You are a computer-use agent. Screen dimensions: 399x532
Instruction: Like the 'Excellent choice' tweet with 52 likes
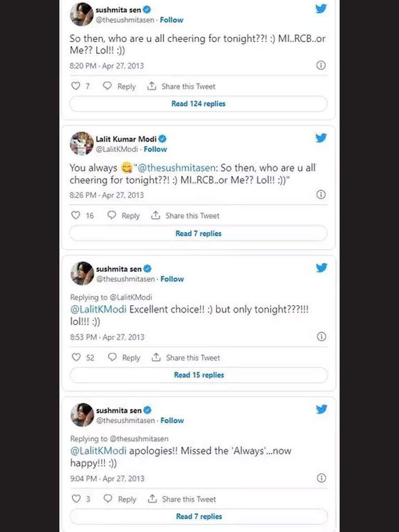click(x=76, y=357)
